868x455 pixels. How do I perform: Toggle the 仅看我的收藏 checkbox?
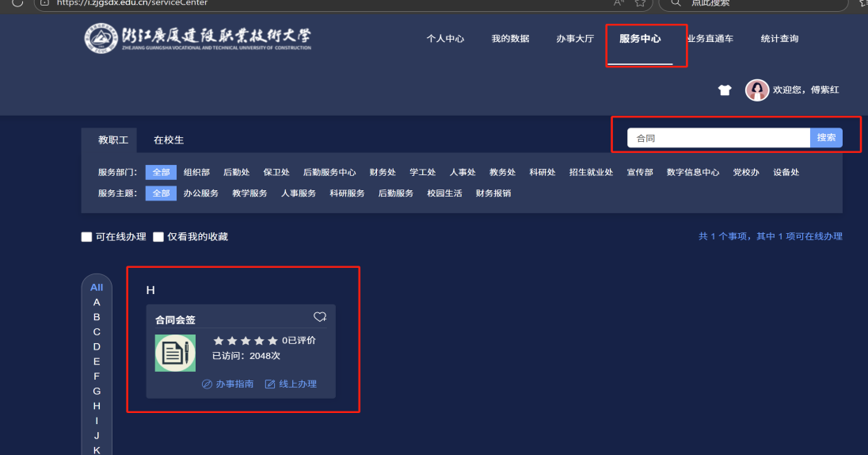[x=158, y=237]
